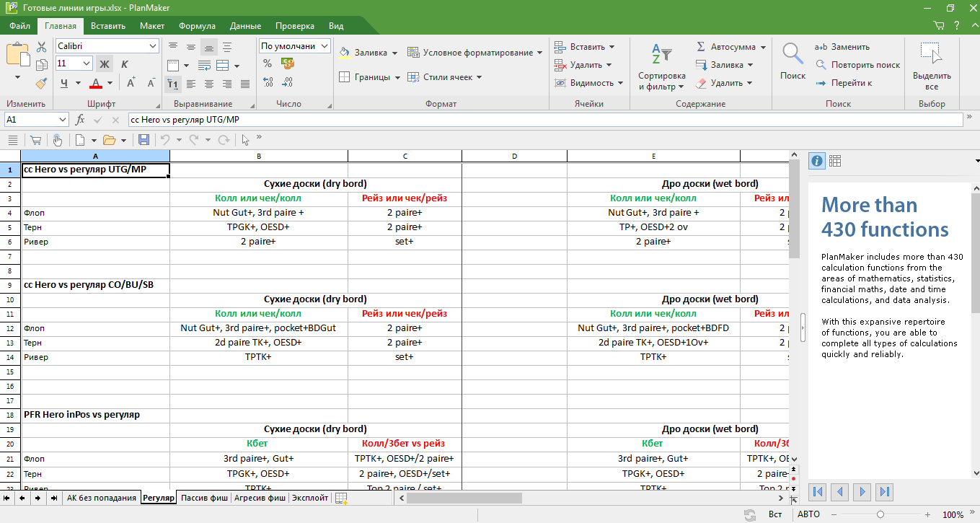This screenshot has height=523, width=980.
Task: Toggle justify horizontal alignment
Action: click(245, 84)
